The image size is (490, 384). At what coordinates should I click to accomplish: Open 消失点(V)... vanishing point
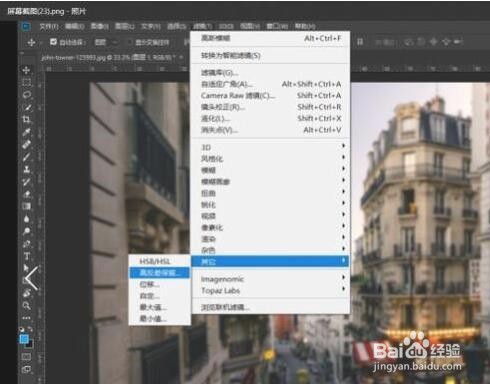coord(270,130)
